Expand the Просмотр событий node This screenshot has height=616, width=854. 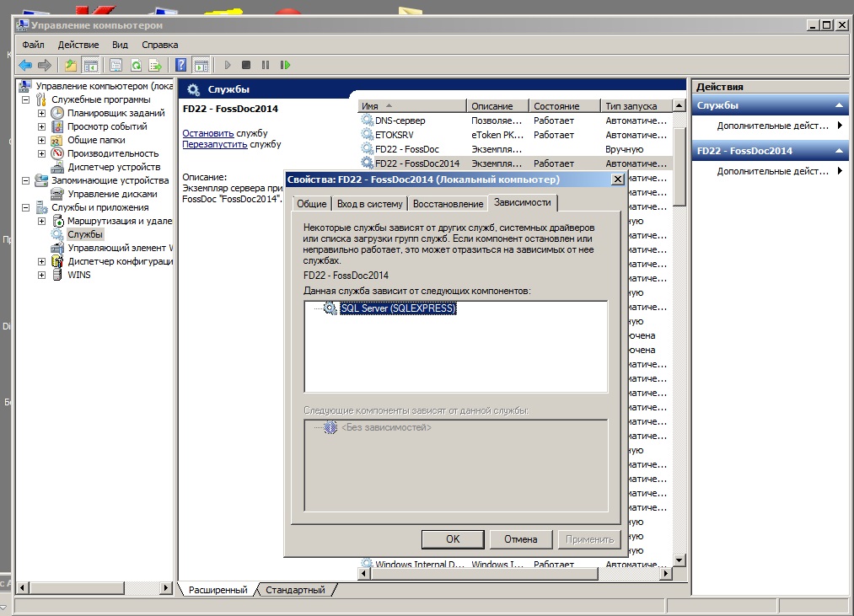tap(41, 126)
